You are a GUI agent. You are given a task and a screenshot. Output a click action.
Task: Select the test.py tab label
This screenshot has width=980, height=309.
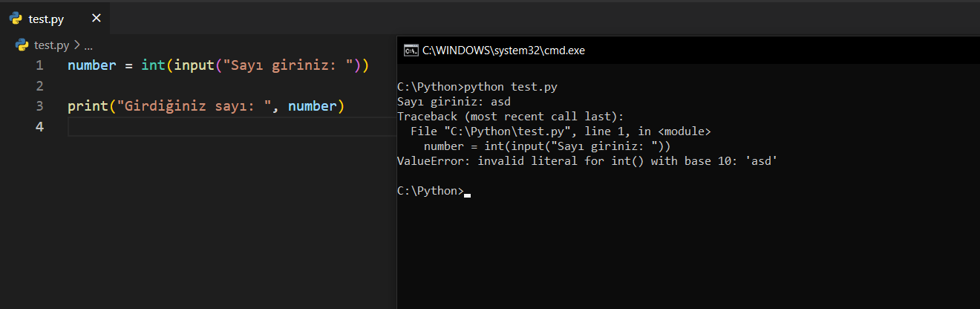[47, 19]
